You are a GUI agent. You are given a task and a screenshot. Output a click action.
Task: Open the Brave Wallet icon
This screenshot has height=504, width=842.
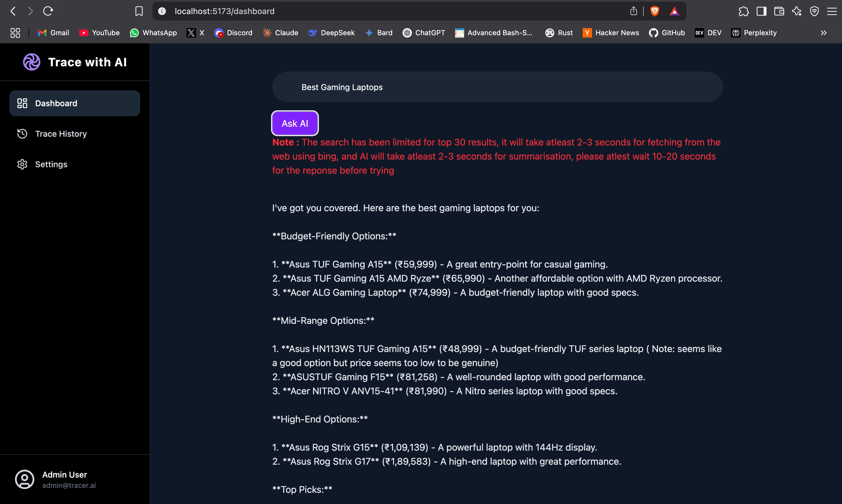[779, 11]
